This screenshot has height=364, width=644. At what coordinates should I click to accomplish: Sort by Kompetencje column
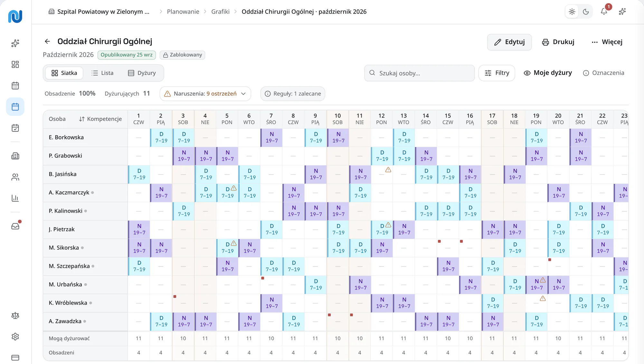(100, 119)
